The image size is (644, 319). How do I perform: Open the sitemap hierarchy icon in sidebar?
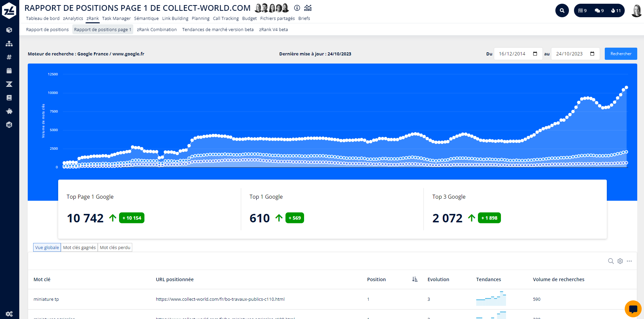[9, 44]
